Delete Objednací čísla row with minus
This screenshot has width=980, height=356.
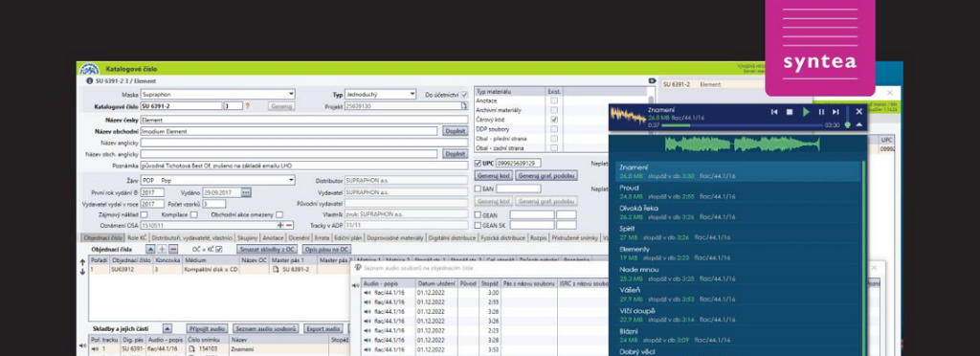173,249
